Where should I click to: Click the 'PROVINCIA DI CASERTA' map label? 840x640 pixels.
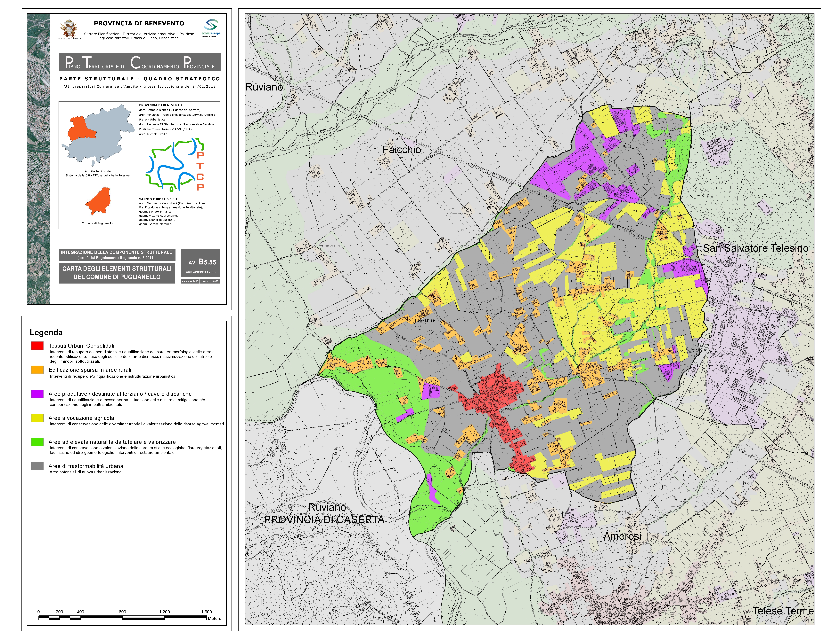coord(324,520)
